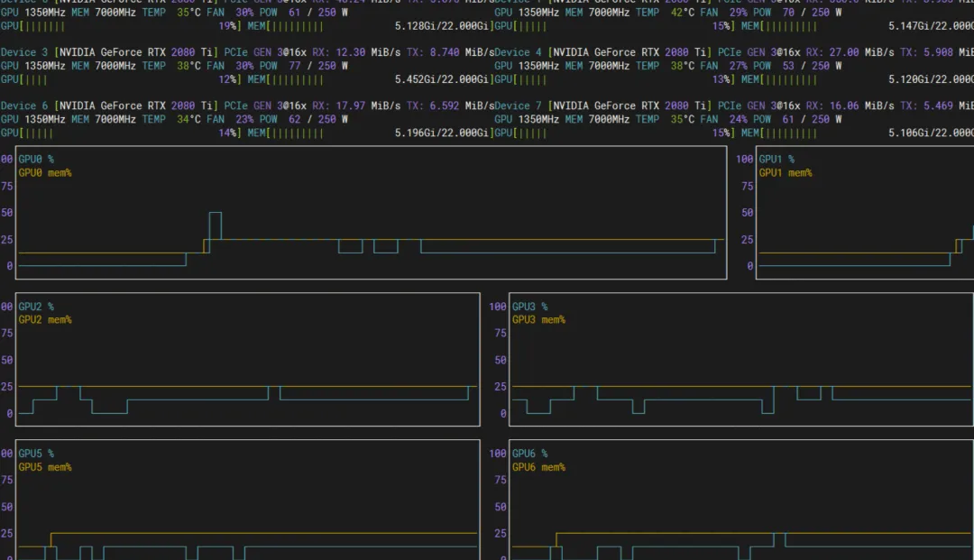Image resolution: width=974 pixels, height=560 pixels.
Task: Click the GPU5 % legend label
Action: tap(36, 454)
